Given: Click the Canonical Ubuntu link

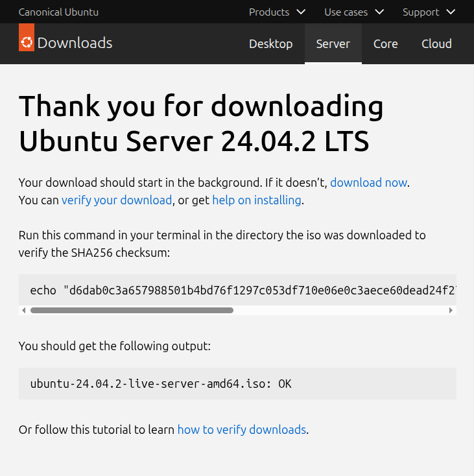Looking at the screenshot, I should [x=58, y=12].
